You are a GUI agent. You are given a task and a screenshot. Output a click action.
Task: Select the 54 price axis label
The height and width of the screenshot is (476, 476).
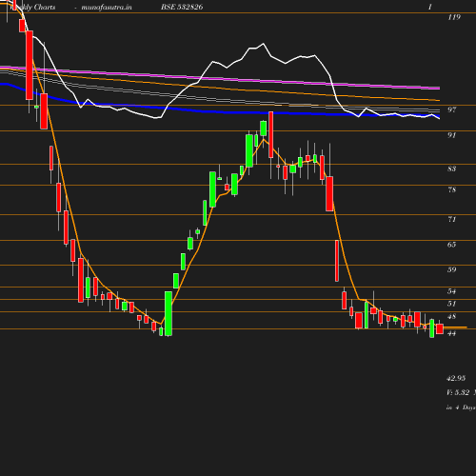pos(452,291)
